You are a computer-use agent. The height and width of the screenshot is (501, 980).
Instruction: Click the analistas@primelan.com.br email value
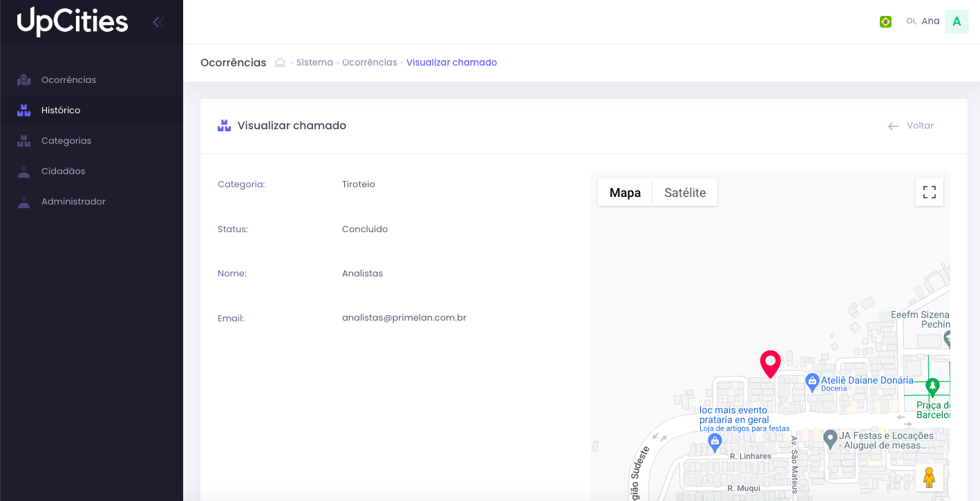404,318
